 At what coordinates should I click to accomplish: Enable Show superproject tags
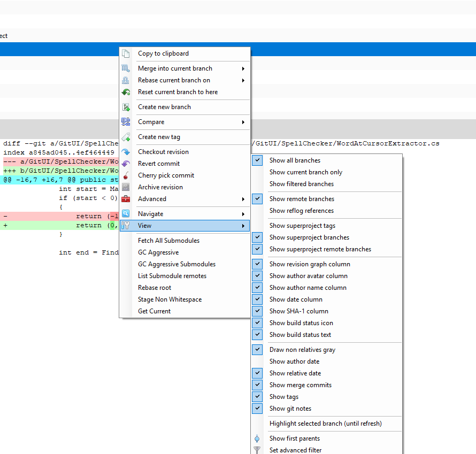click(x=327, y=226)
